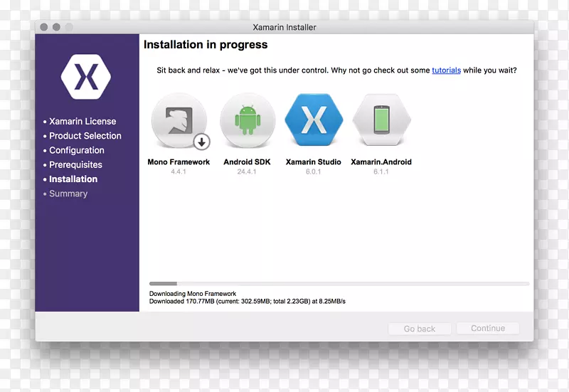Open the tutorials link
This screenshot has height=392, width=569.
click(446, 70)
